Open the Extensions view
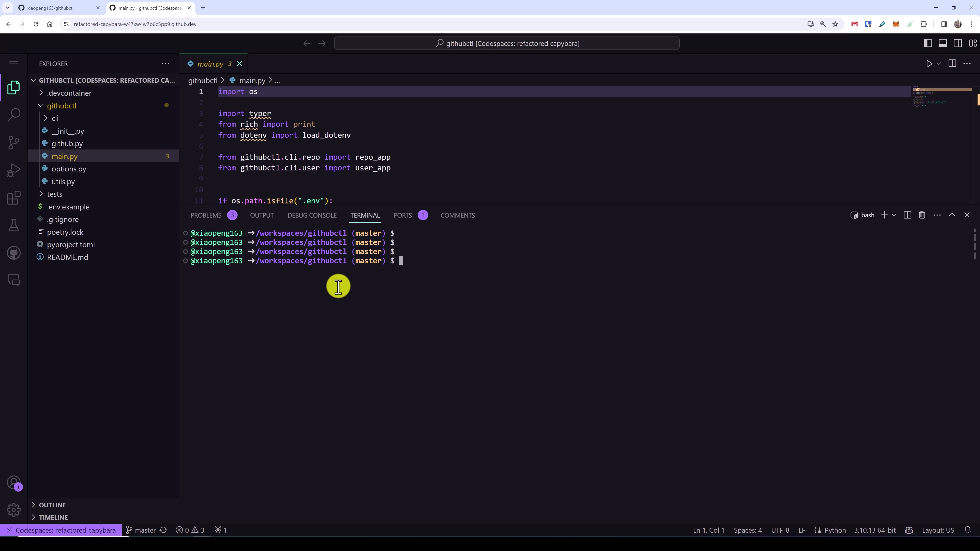980x551 pixels. 14,198
